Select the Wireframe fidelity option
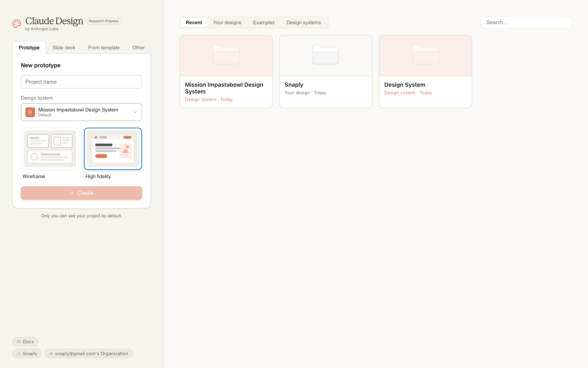 tap(50, 149)
